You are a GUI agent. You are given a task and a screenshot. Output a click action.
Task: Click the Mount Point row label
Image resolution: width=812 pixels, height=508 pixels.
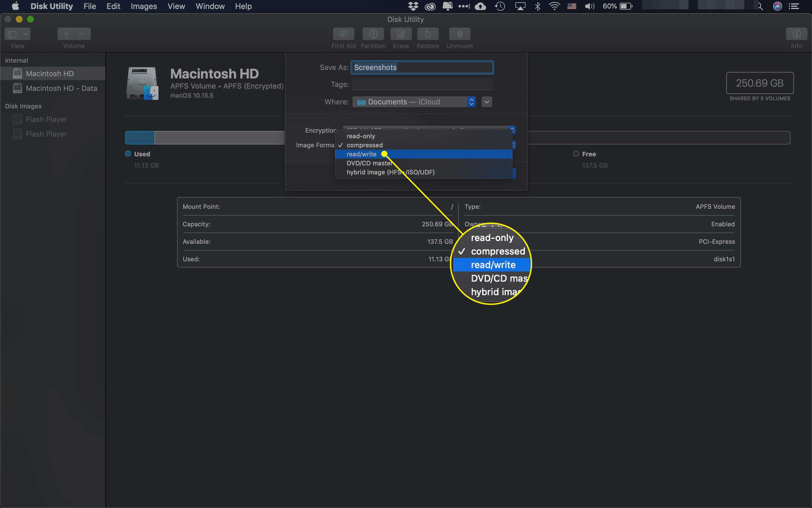point(201,207)
